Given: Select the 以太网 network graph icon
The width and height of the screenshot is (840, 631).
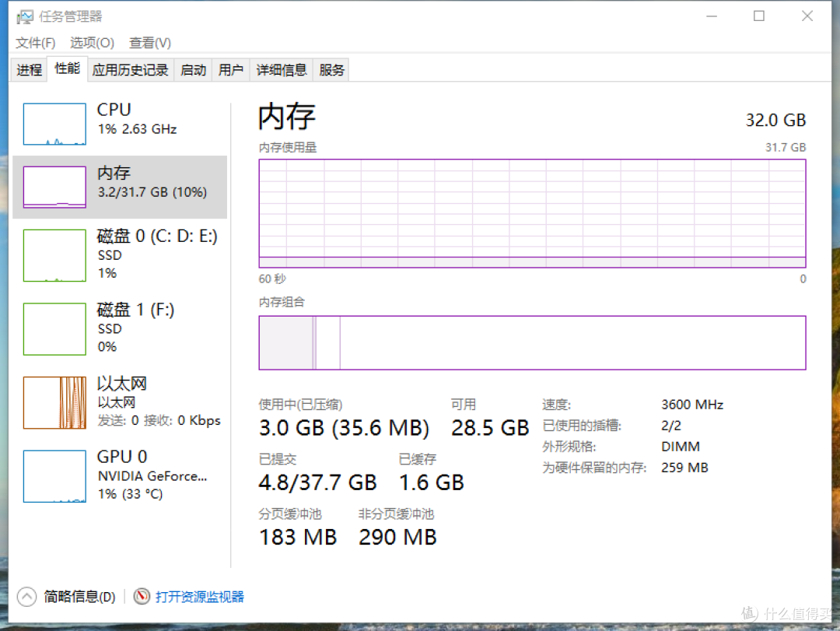Looking at the screenshot, I should pos(54,402).
